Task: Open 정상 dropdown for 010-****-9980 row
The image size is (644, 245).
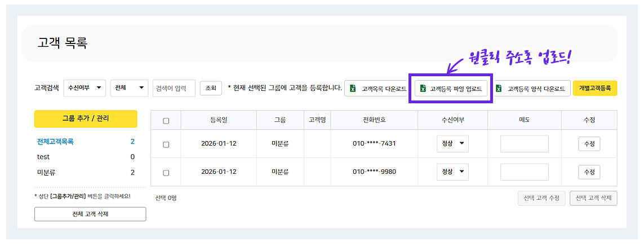Action: (x=452, y=171)
